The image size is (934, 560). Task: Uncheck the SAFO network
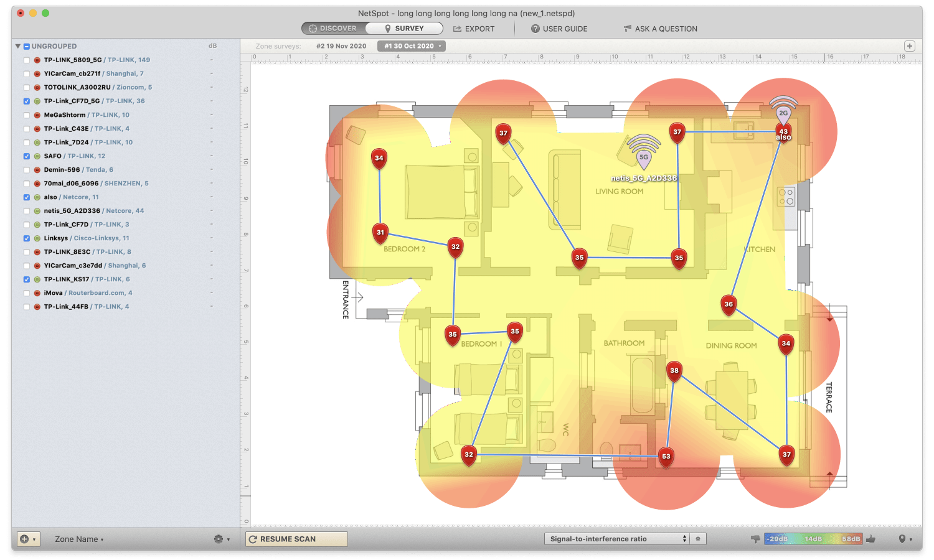(x=27, y=156)
